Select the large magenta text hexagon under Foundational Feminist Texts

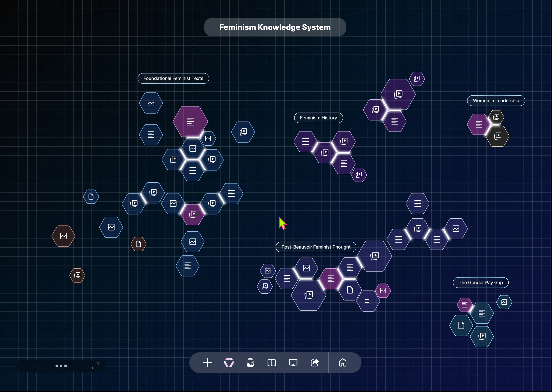[190, 122]
